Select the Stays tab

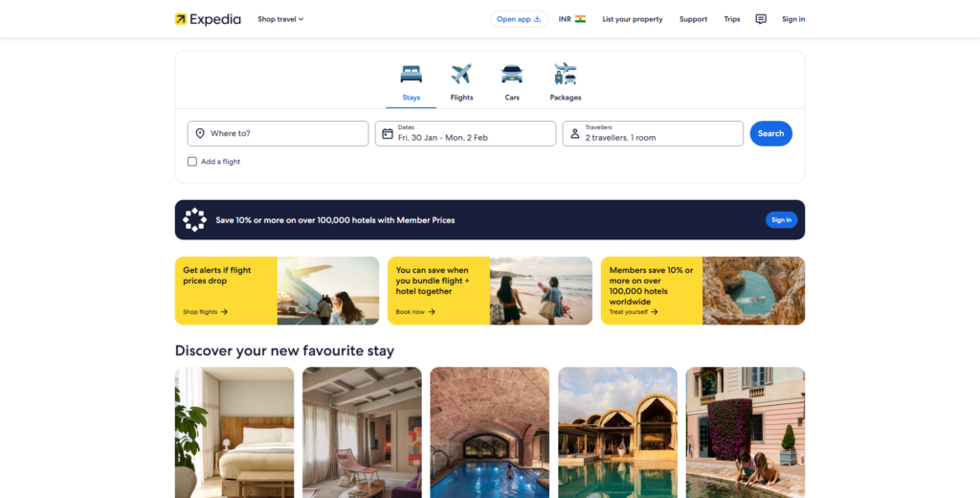412,83
